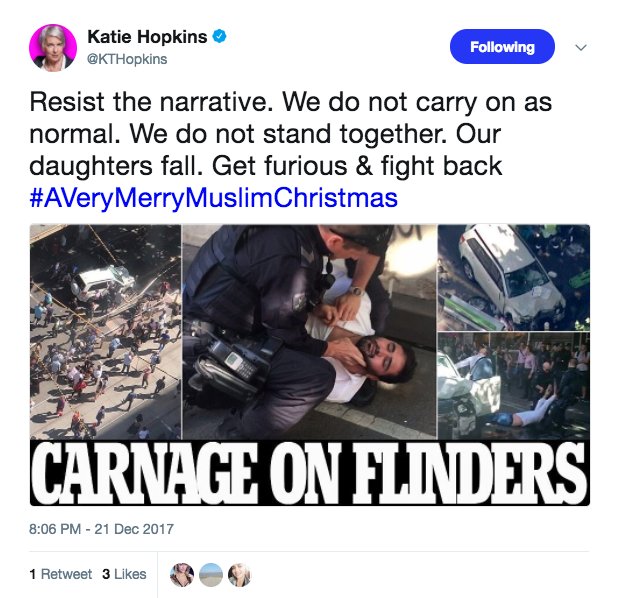Show the 3 Likes list

(124, 574)
